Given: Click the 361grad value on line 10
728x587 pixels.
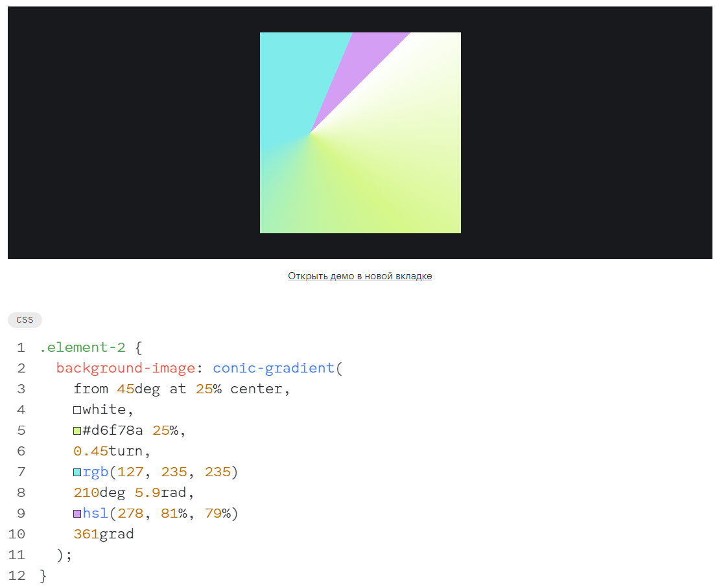Looking at the screenshot, I should (x=103, y=534).
